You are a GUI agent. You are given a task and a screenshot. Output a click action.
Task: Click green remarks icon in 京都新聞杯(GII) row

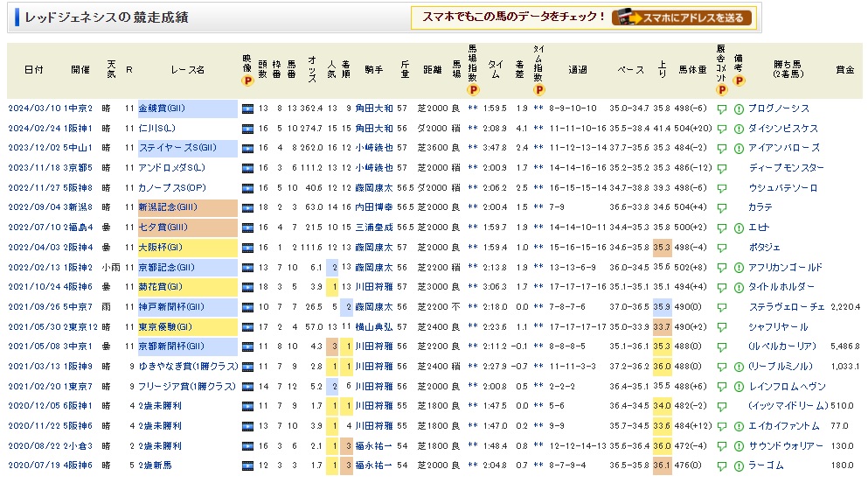[x=739, y=346]
